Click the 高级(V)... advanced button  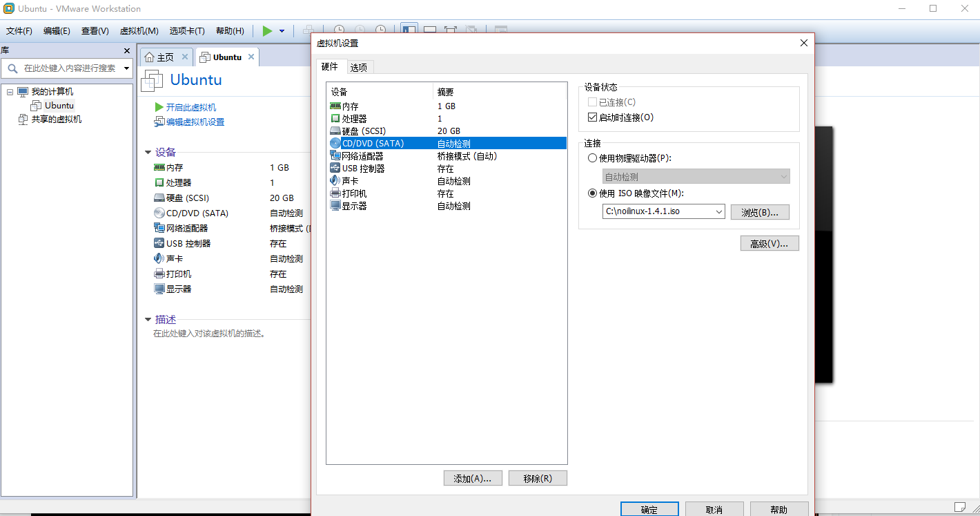770,243
